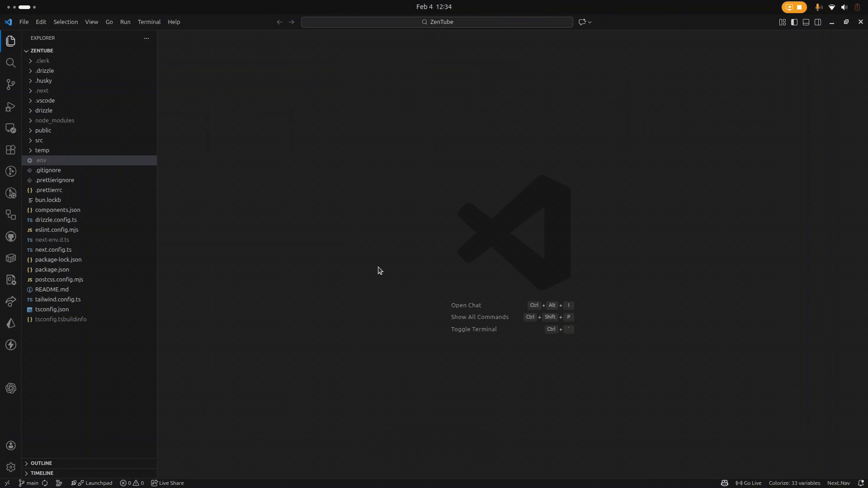The image size is (868, 488).
Task: Open the Go menu
Action: click(109, 22)
